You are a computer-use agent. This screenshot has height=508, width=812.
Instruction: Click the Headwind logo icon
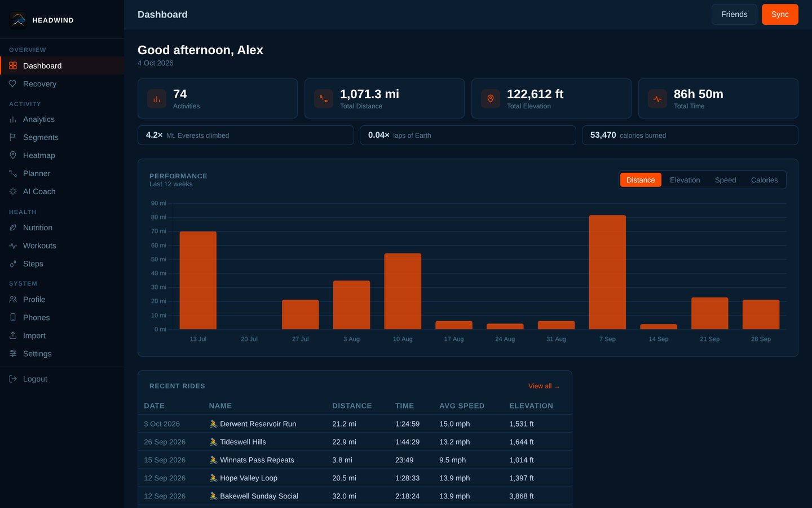pos(18,20)
